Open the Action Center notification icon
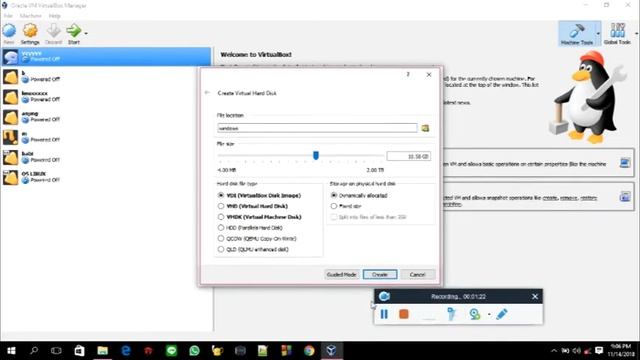This screenshot has height=360, width=640. 599,351
